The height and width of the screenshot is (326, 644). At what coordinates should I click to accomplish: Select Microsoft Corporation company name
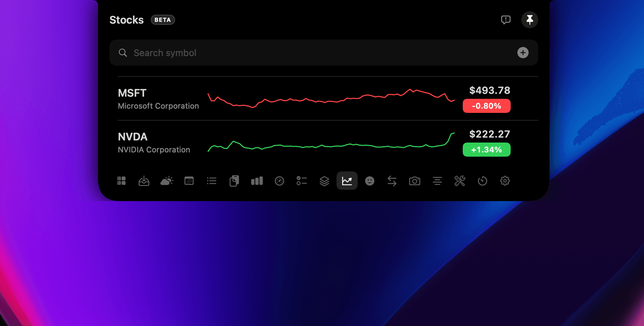pyautogui.click(x=158, y=106)
